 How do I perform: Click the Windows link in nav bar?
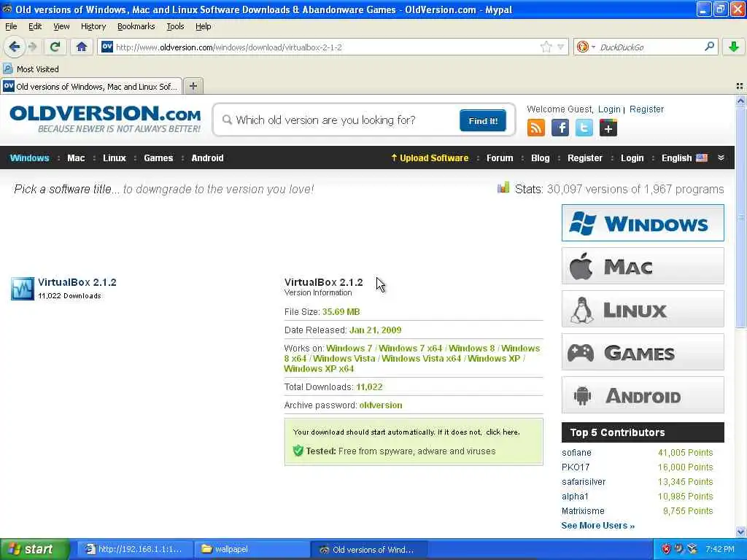(x=29, y=157)
